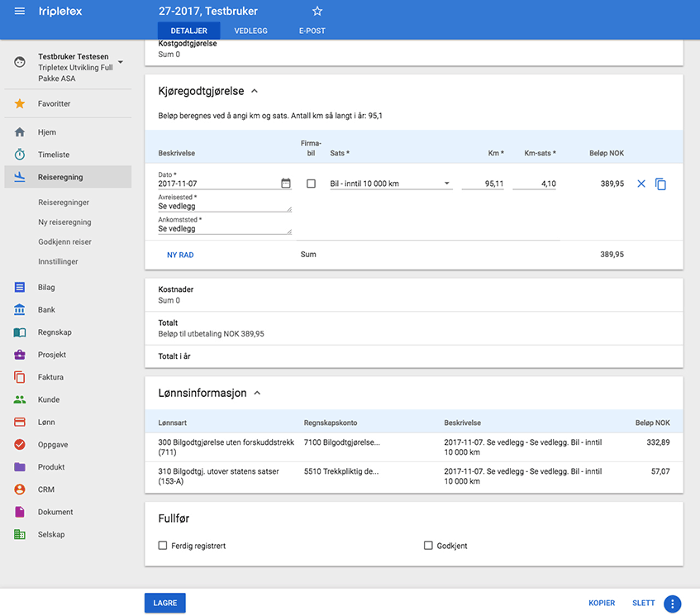Open the more options round button
The image size is (700, 616).
pos(672,604)
